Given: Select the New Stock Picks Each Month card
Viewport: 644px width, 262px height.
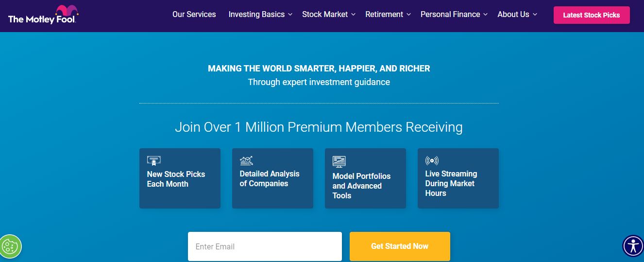Looking at the screenshot, I should pos(180,178).
